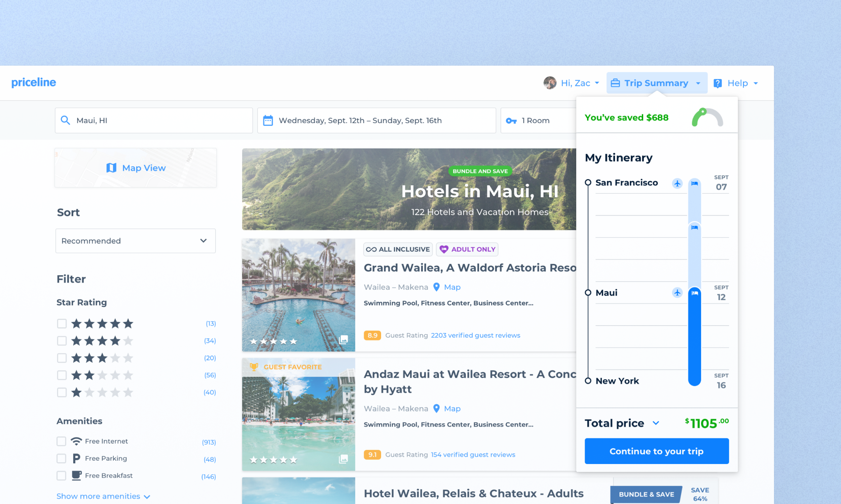The width and height of the screenshot is (841, 504).
Task: Click the Maui hotel bed icon
Action: (694, 293)
